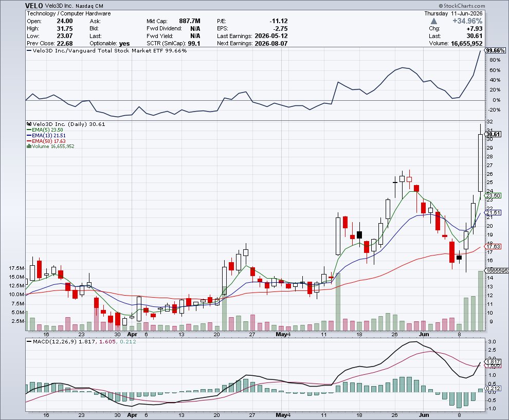Click the Low value 23.07
Screen dimensions: 509x420
click(x=65, y=36)
